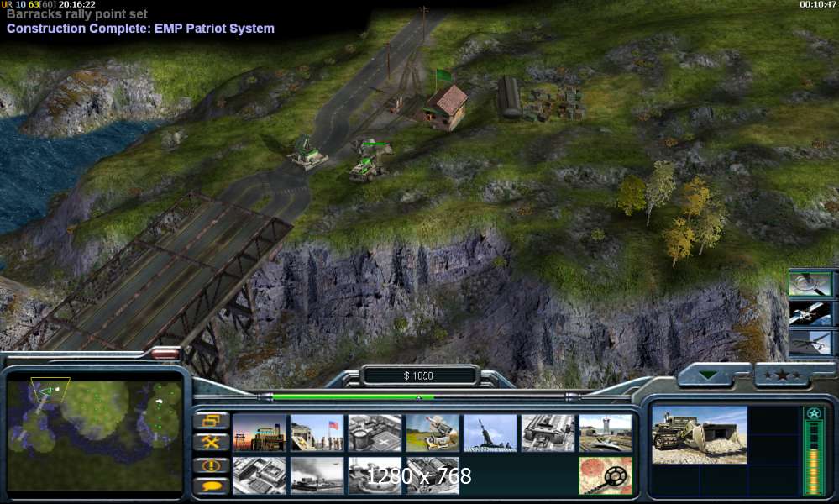Click the minimap viewport rectangle
Viewport: 839px width, 504px height.
pyautogui.click(x=50, y=390)
